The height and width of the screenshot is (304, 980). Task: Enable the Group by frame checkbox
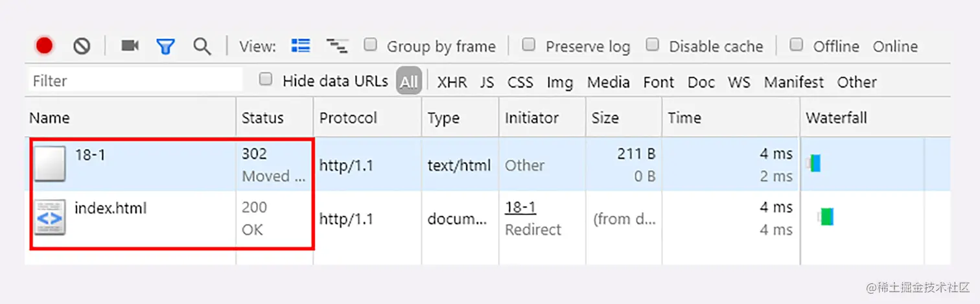click(370, 45)
